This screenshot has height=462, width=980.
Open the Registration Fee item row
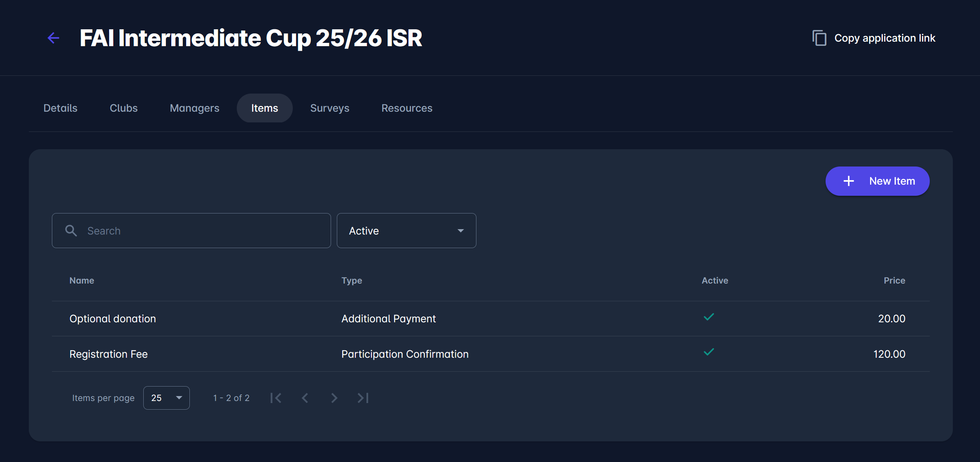coord(109,354)
